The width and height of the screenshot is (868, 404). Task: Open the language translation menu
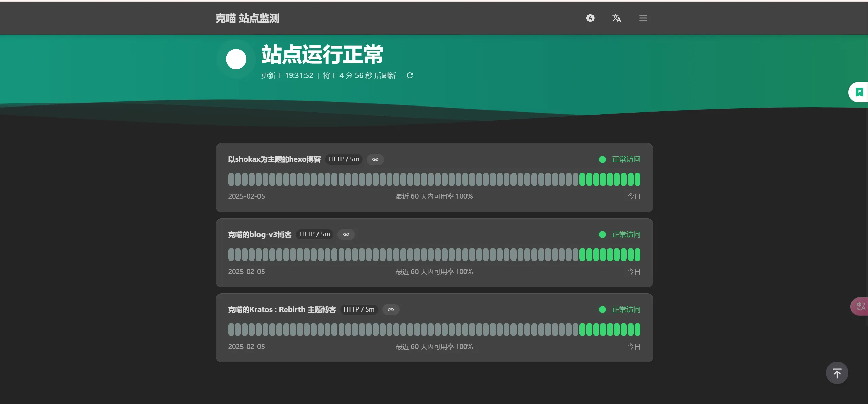616,18
